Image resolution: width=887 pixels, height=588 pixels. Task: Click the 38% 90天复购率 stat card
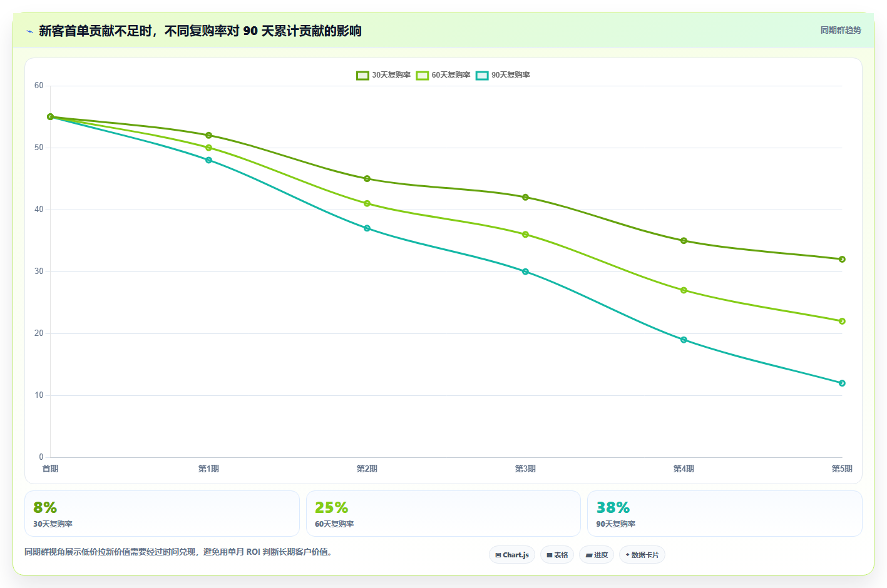coord(725,514)
